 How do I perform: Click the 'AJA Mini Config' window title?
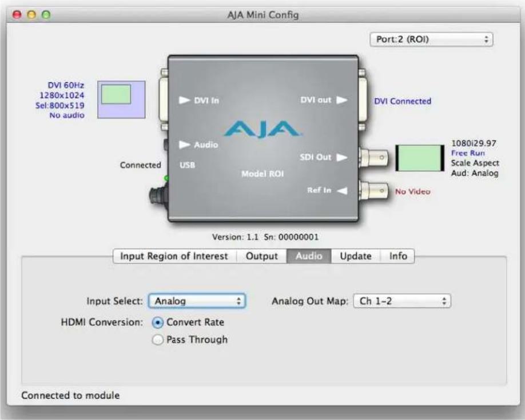click(262, 15)
